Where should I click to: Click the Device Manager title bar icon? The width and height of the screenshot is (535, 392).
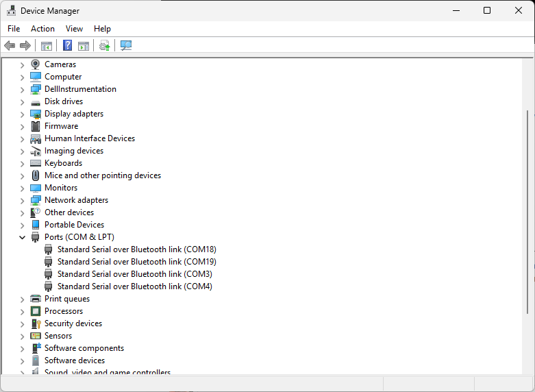[11, 10]
